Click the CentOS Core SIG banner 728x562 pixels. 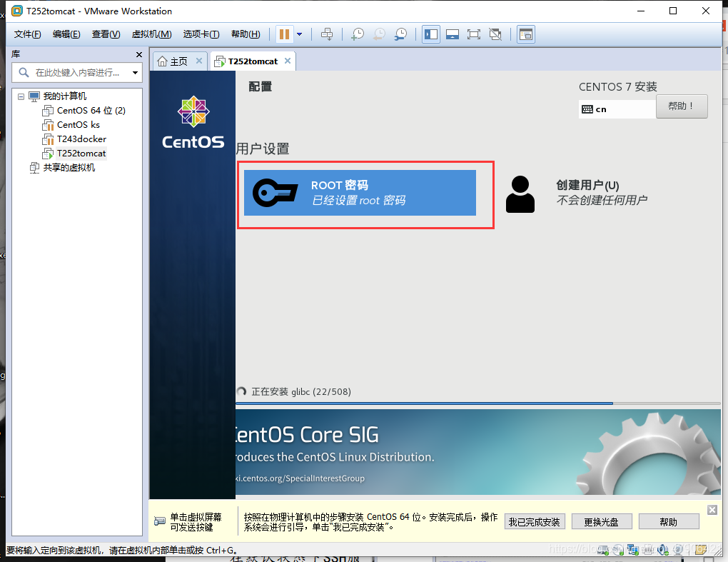[478, 452]
